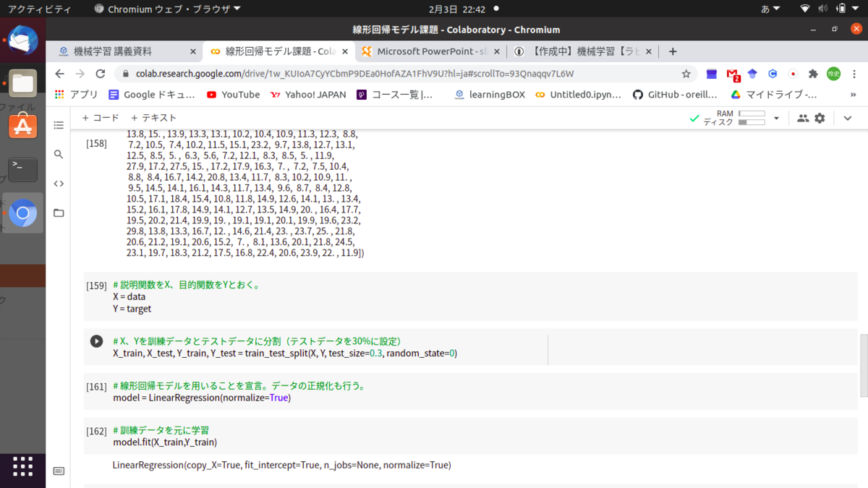Click into the X = data code cell

click(470, 296)
